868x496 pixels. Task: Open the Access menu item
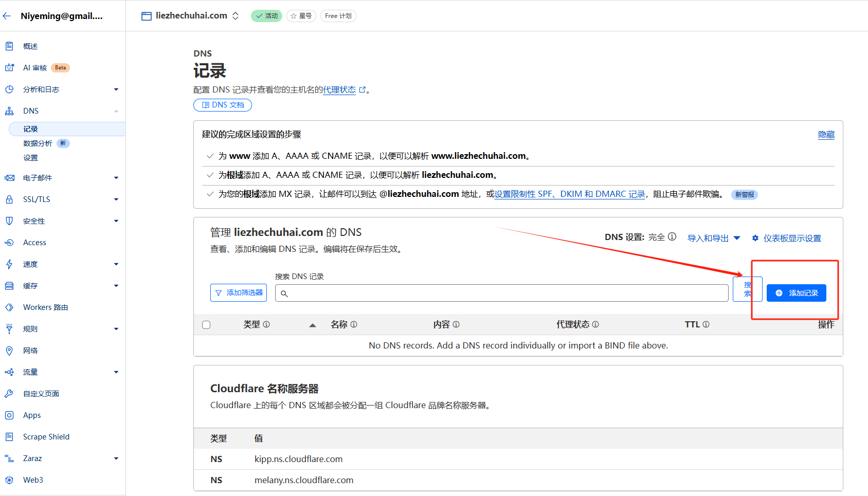click(34, 243)
